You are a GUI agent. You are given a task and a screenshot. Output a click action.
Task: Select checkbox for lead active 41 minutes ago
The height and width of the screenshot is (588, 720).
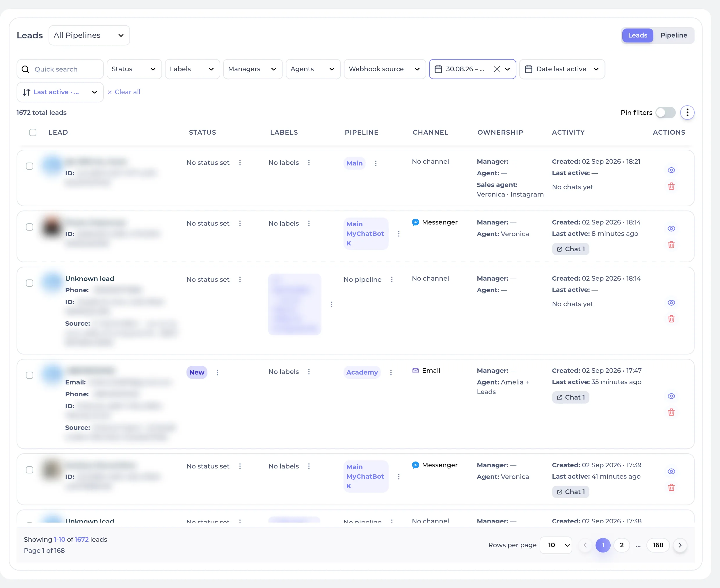pos(29,470)
